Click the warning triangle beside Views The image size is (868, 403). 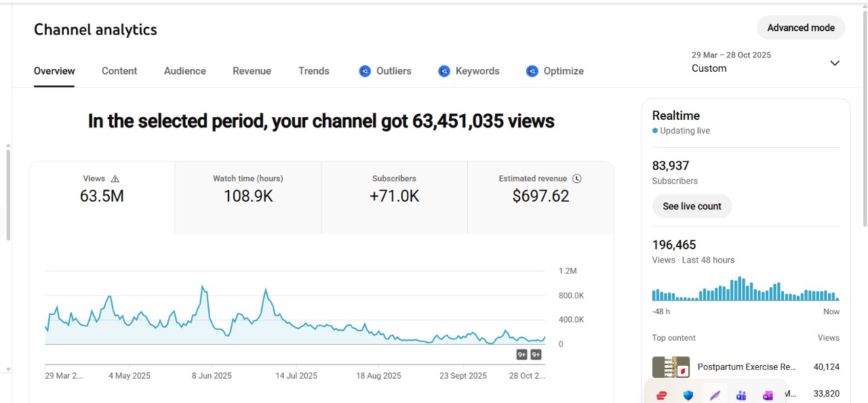[115, 179]
